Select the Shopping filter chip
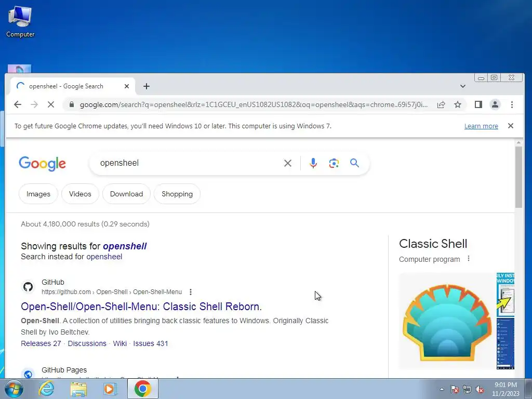This screenshot has height=399, width=532. click(x=177, y=194)
